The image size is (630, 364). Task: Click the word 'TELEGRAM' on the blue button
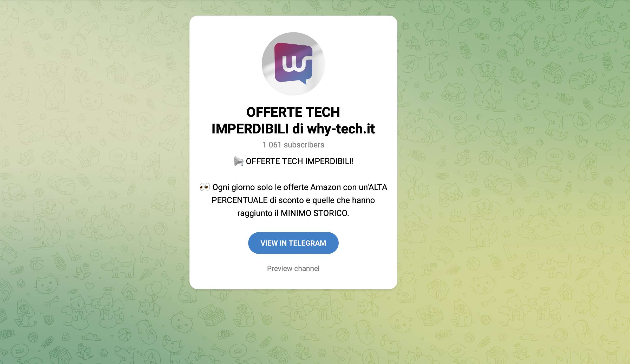(x=307, y=243)
